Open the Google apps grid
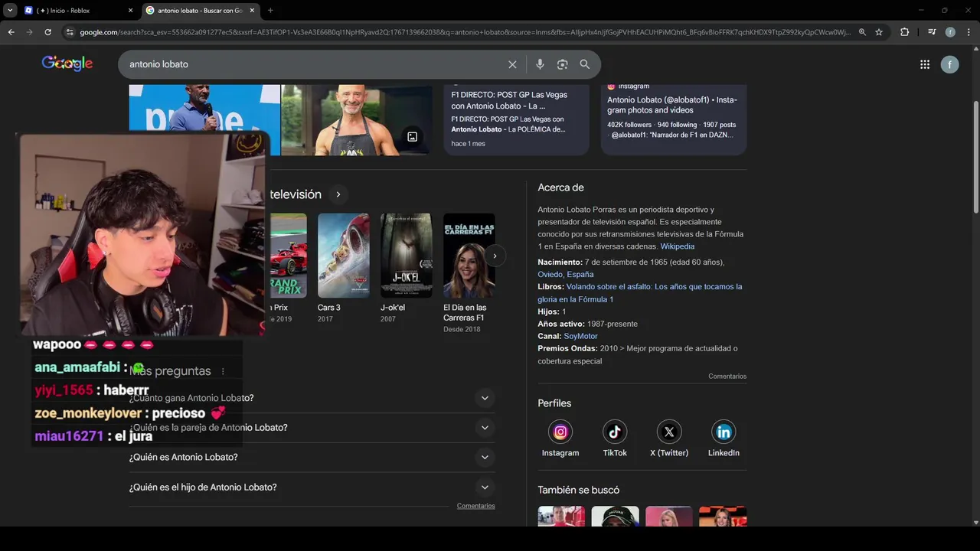The height and width of the screenshot is (551, 980). pyautogui.click(x=925, y=64)
